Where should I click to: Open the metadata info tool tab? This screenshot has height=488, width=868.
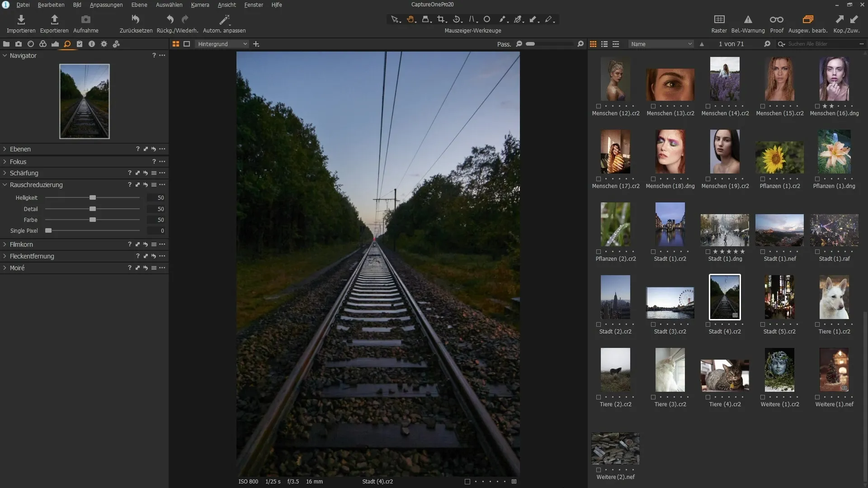click(92, 44)
